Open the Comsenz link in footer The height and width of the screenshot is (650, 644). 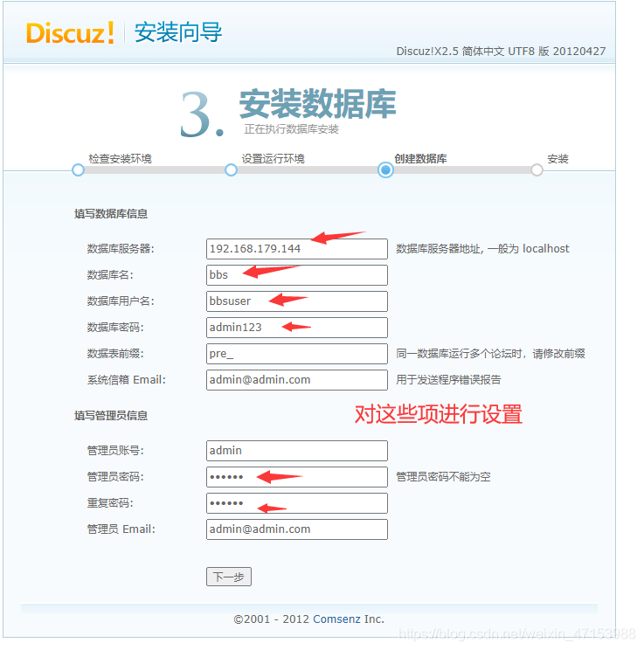click(336, 619)
